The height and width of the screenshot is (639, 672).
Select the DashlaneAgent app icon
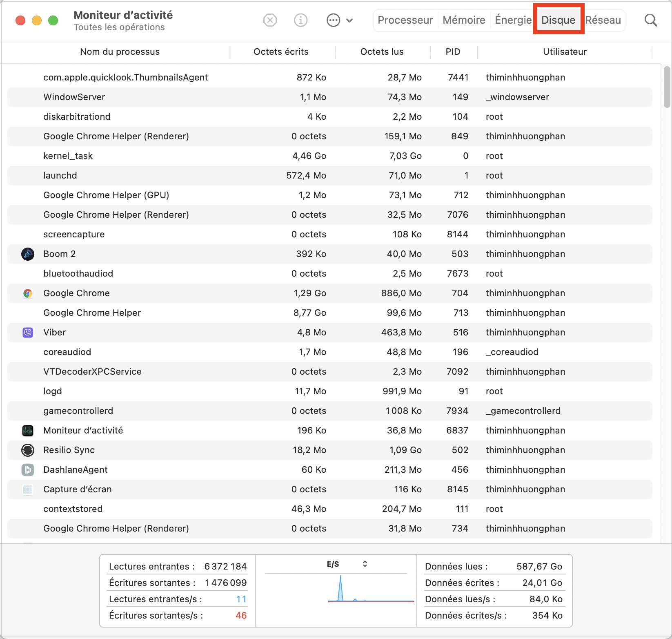click(28, 470)
